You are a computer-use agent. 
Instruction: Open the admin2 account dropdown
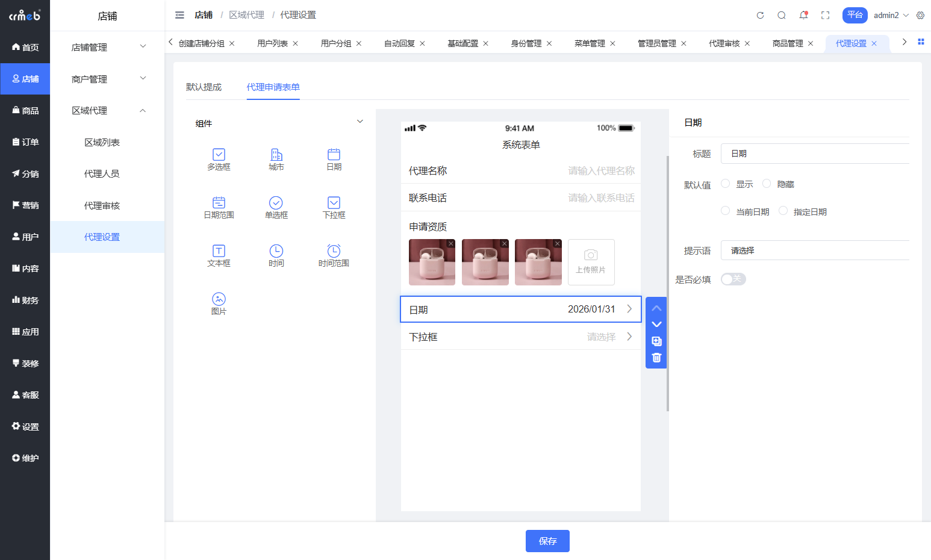[x=891, y=16]
